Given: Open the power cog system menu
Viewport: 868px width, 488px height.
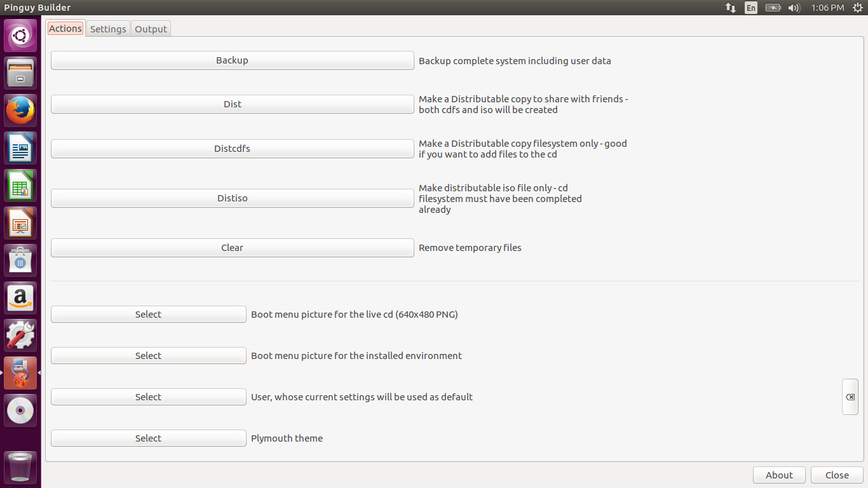Looking at the screenshot, I should coord(857,8).
